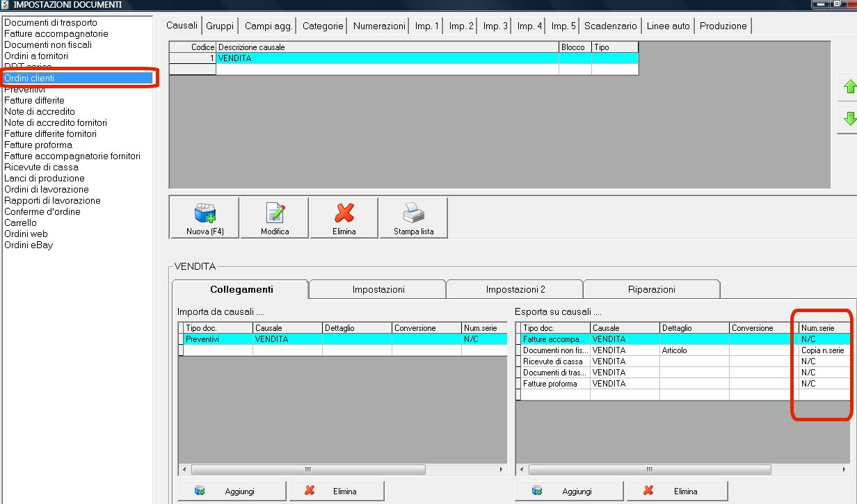Open the Imp. 2 tab
The height and width of the screenshot is (504, 857).
coord(461,26)
